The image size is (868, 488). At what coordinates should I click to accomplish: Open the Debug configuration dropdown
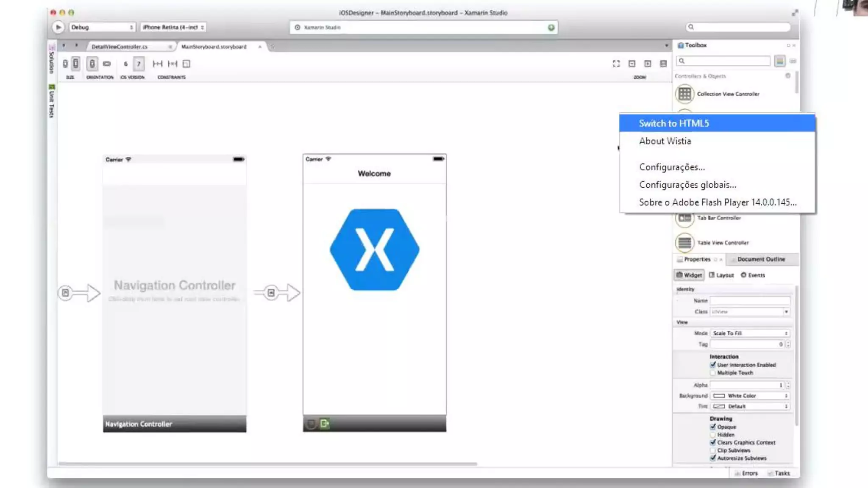(102, 27)
